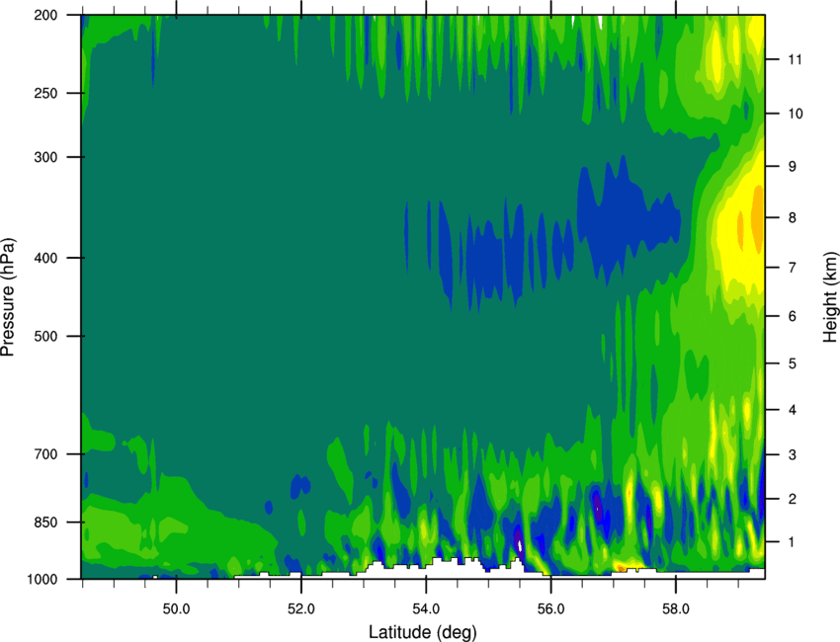
Task: Click the 8 km height tick label
Action: coord(793,218)
